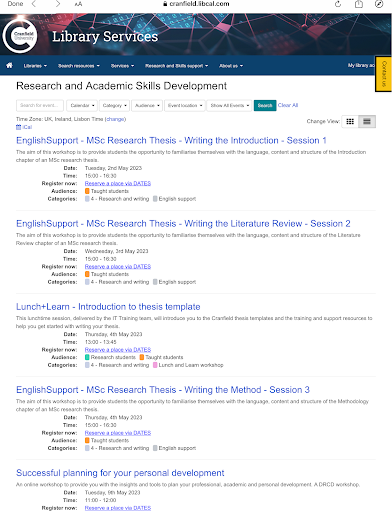Click the Research and Academic Skills Development heading
Image resolution: width=392 pixels, height=512 pixels.
click(x=121, y=86)
